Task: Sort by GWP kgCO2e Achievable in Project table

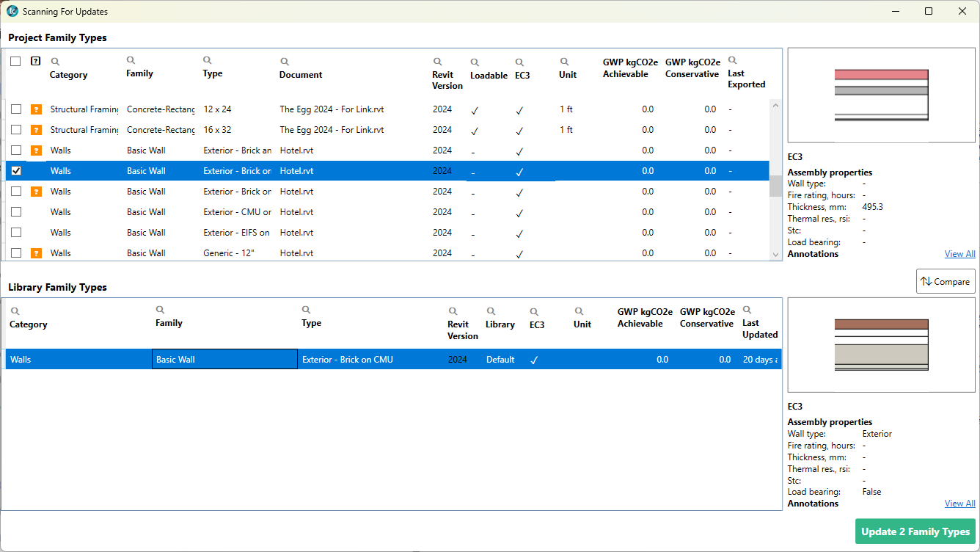Action: (630, 68)
